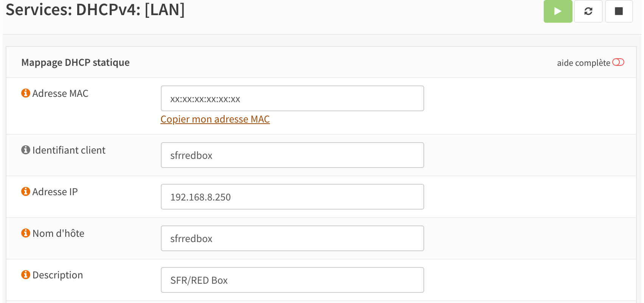Click the Copier mon adresse MAC link
Screen dimensions: 644x303
(x=215, y=119)
